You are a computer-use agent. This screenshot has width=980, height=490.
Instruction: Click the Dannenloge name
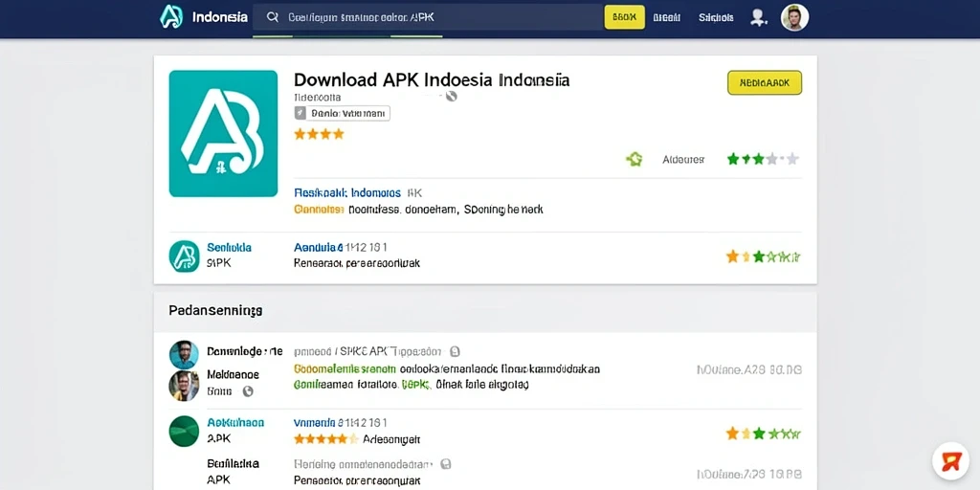pyautogui.click(x=244, y=351)
